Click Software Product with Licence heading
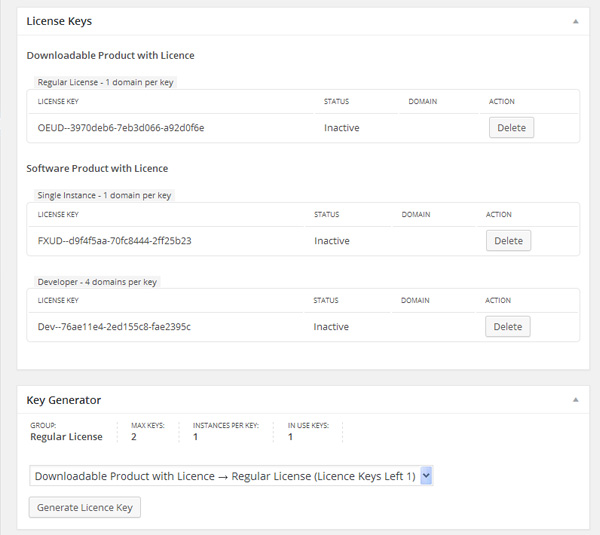This screenshot has width=600, height=535. [97, 168]
